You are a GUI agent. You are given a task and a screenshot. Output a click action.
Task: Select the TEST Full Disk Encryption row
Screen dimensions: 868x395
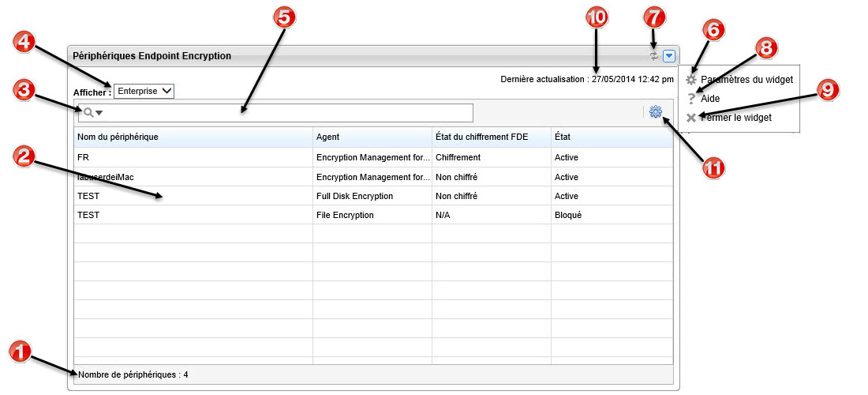(193, 196)
